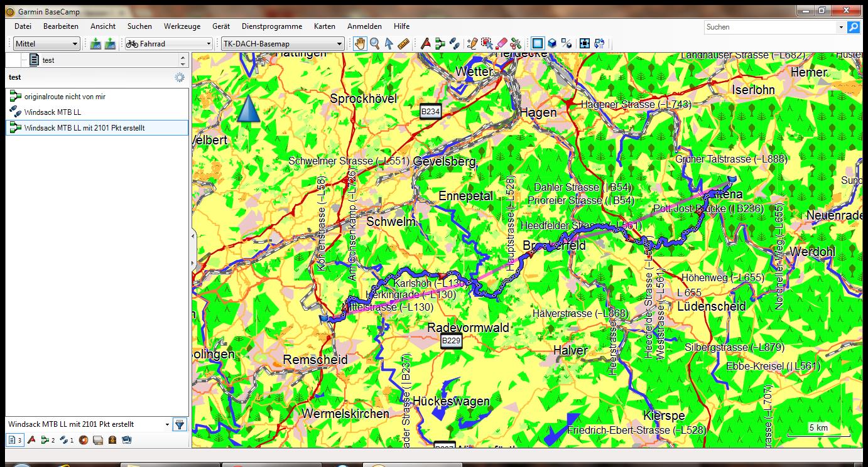Select route 'originalroute nicht von mir'
Viewport: 868px width, 467px height.
[x=97, y=97]
